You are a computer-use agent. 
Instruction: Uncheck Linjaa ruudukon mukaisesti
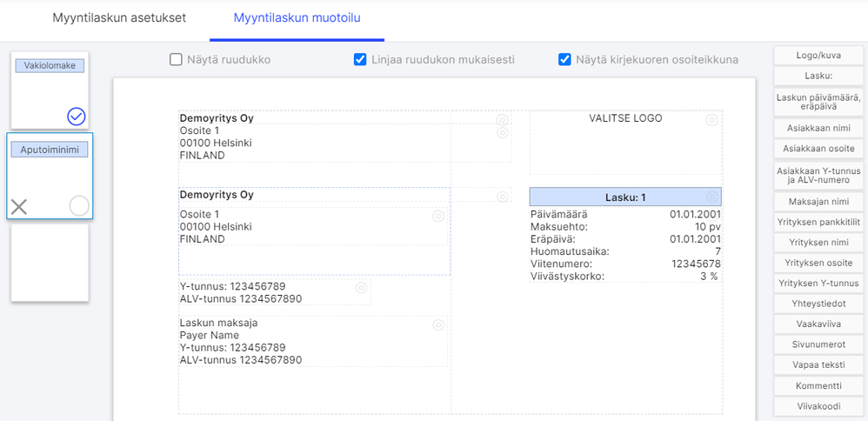click(360, 59)
